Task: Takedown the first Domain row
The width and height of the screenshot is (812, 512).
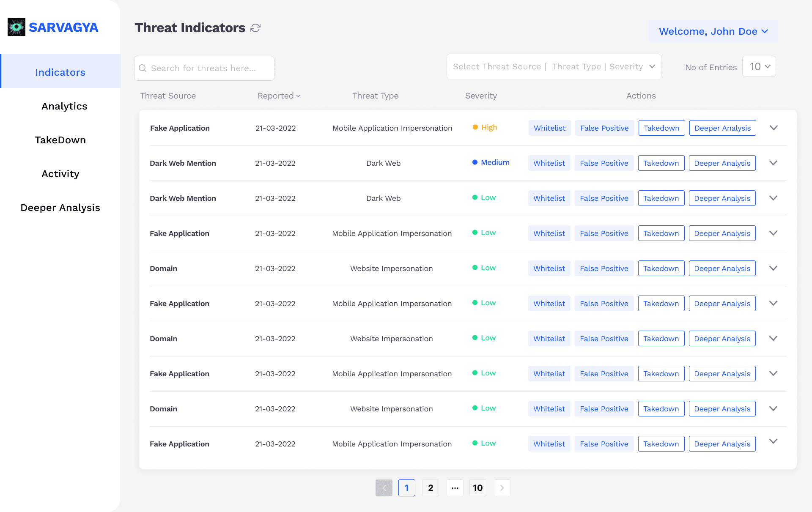Action: click(x=661, y=268)
